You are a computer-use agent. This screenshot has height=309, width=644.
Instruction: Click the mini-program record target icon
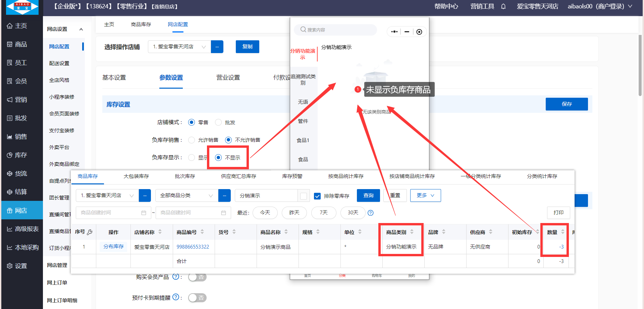(x=419, y=32)
